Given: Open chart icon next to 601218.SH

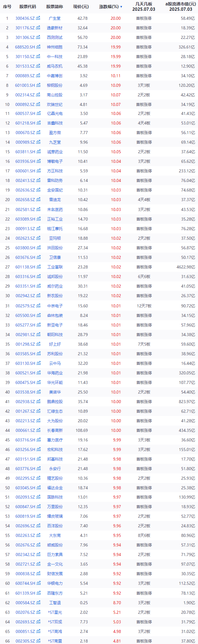Looking at the screenshot, I should pos(38,123).
